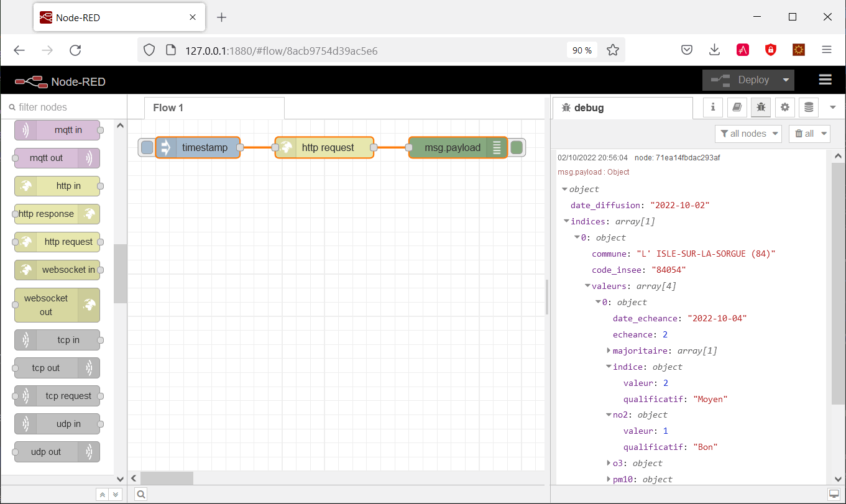The image size is (846, 504).
Task: Expand all palette categories double-down arrow
Action: pyautogui.click(x=115, y=495)
